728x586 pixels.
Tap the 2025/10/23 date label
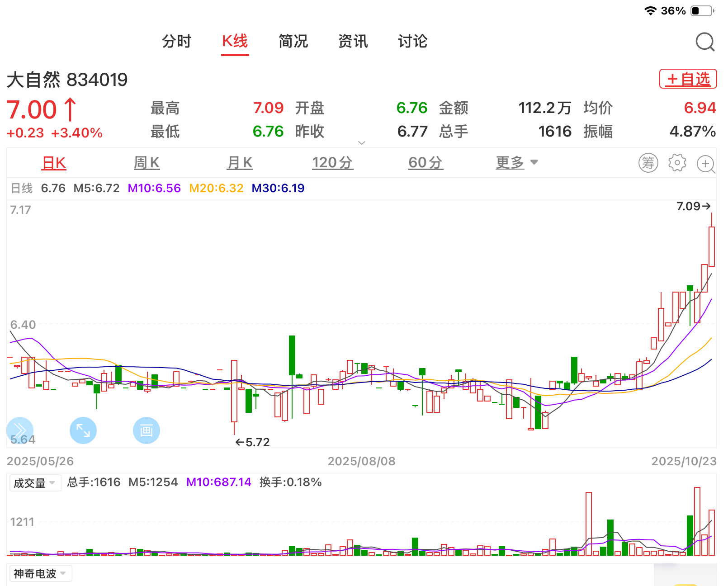coord(684,461)
